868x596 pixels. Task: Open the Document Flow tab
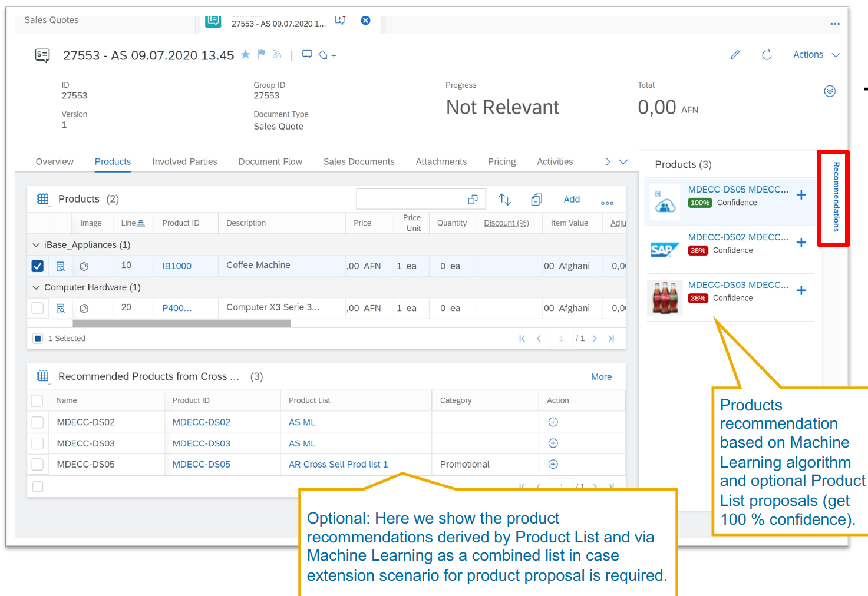[270, 161]
